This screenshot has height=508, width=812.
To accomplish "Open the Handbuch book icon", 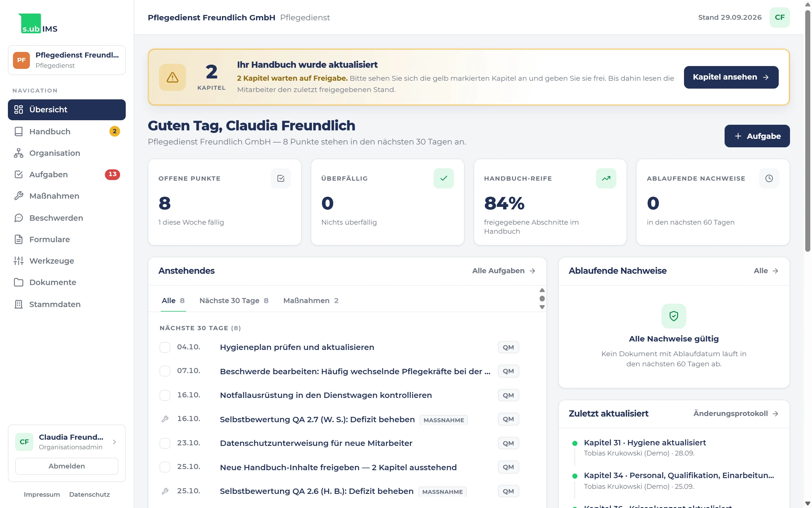I will 18,131.
